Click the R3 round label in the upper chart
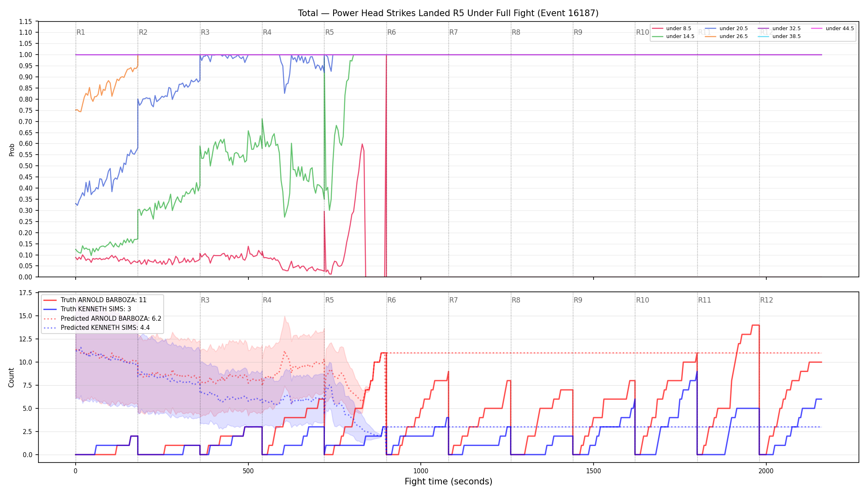The width and height of the screenshot is (868, 496). pos(205,32)
